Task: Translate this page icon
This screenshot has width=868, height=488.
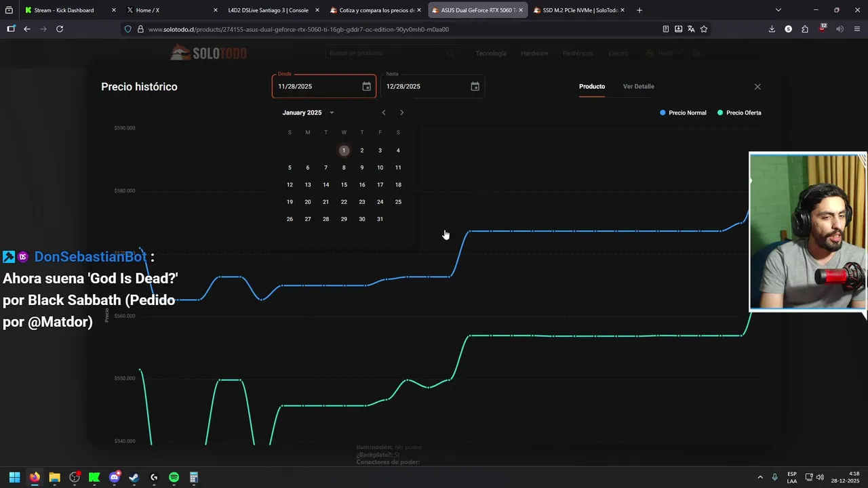Action: (x=691, y=29)
